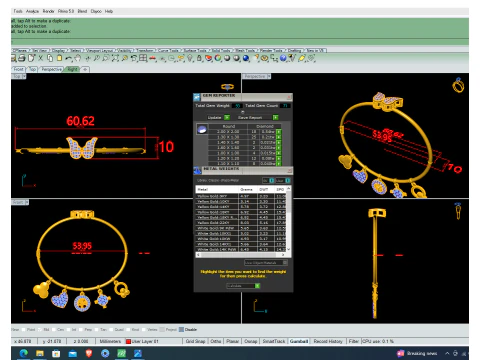Screen dimensions: 480x360
Task: Click the Zoom Extents icon
Action: [115, 58]
